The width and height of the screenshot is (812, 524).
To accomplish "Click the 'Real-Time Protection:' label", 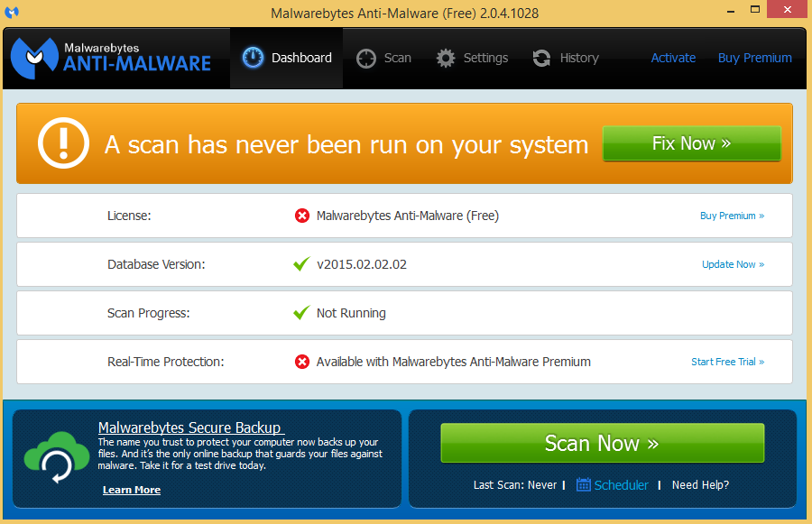I will pos(165,362).
